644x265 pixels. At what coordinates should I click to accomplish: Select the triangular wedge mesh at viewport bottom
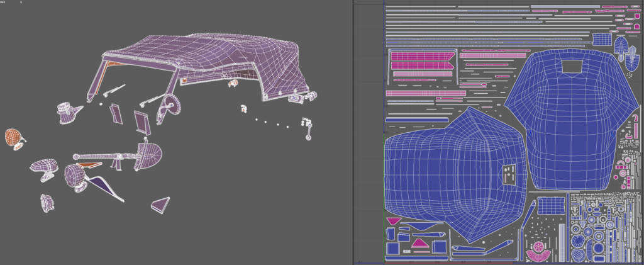click(161, 205)
